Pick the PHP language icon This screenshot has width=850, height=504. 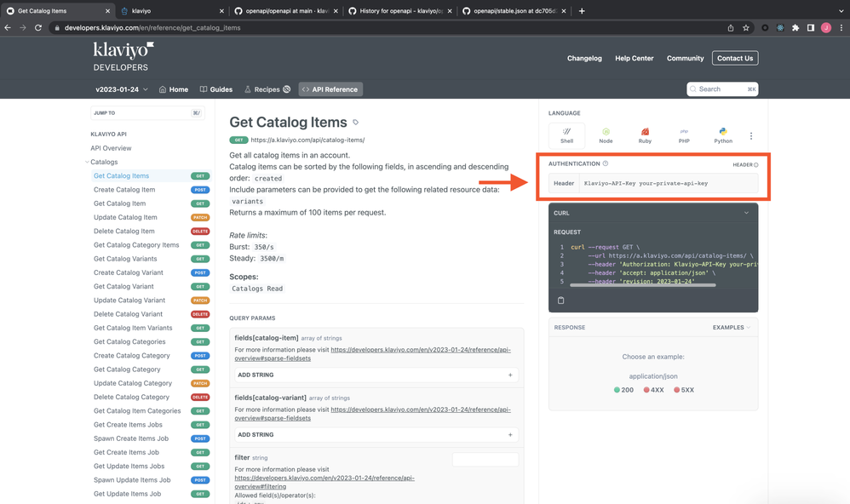point(684,135)
